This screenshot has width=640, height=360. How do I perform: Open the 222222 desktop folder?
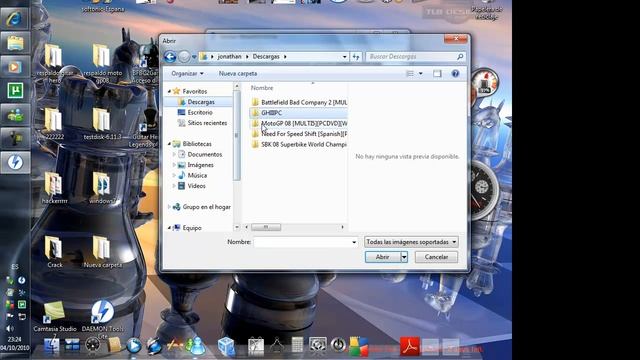(54, 124)
